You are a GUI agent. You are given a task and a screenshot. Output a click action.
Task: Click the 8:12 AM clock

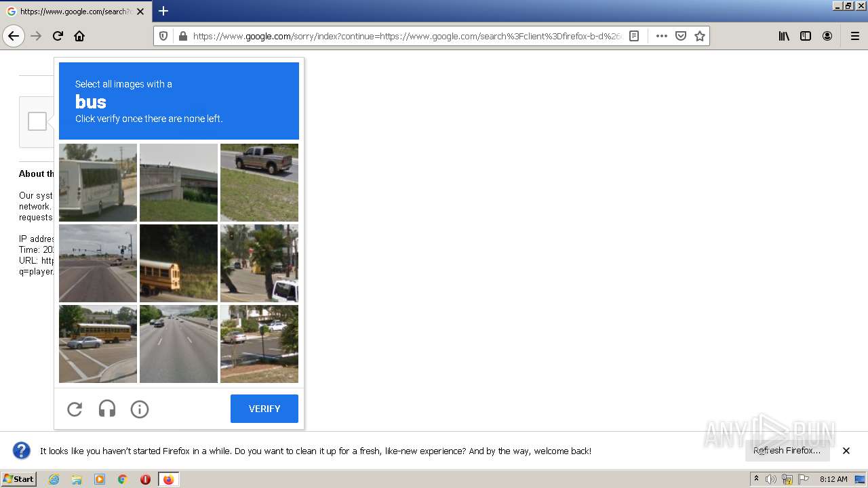coord(833,479)
